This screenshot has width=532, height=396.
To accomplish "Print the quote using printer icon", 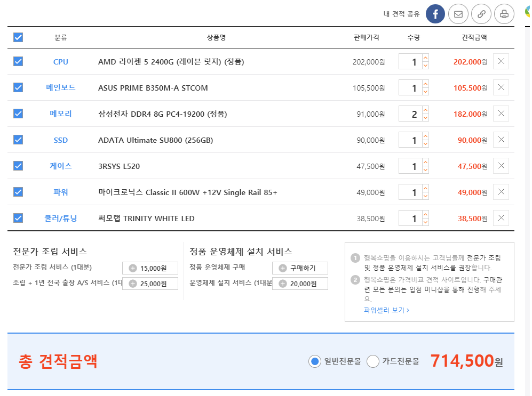I will point(504,14).
